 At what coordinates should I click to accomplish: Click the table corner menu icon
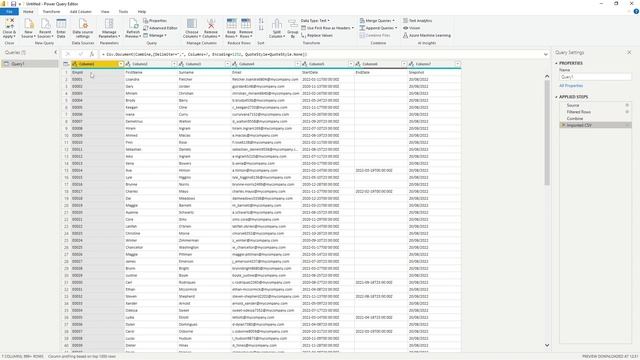[x=66, y=64]
